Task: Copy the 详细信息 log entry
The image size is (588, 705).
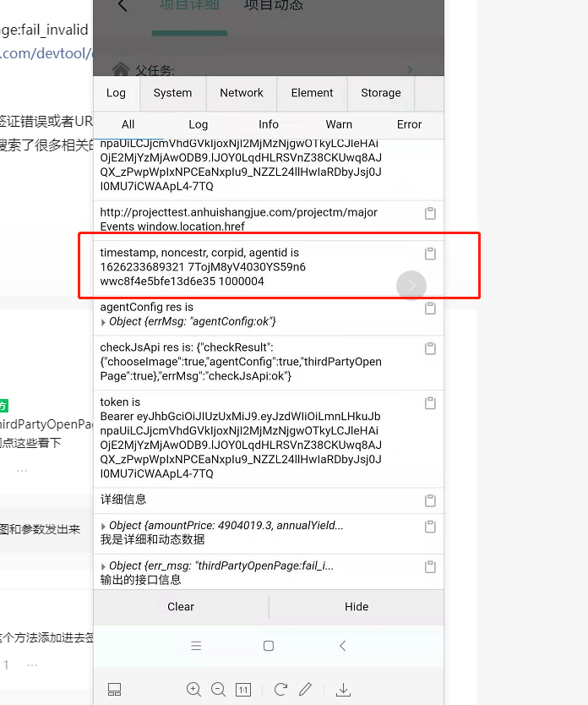Action: pyautogui.click(x=430, y=500)
